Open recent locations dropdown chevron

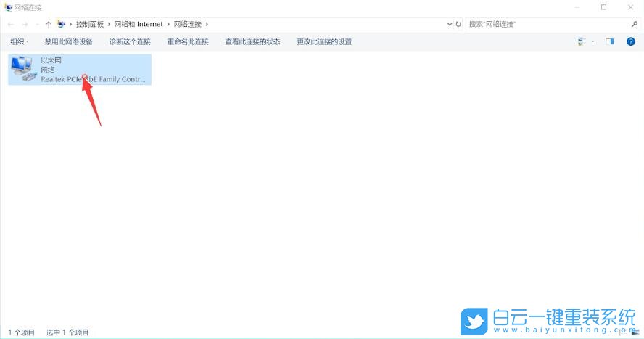[36, 24]
